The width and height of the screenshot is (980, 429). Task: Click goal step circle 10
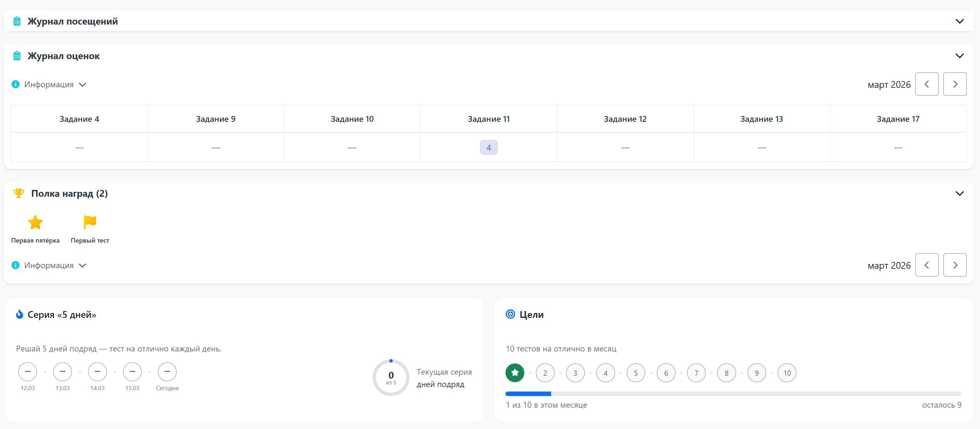787,373
